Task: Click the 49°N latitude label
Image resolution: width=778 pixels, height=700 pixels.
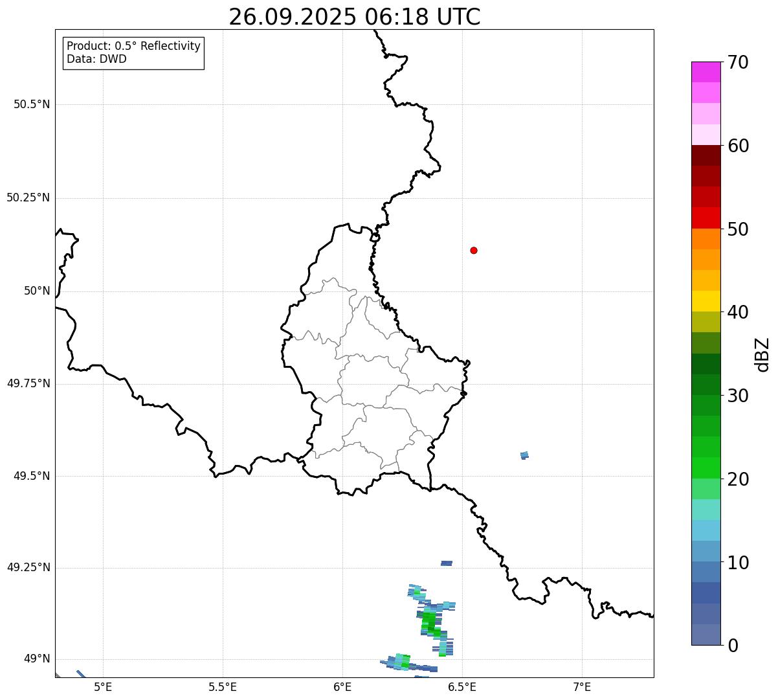Action: pyautogui.click(x=37, y=659)
